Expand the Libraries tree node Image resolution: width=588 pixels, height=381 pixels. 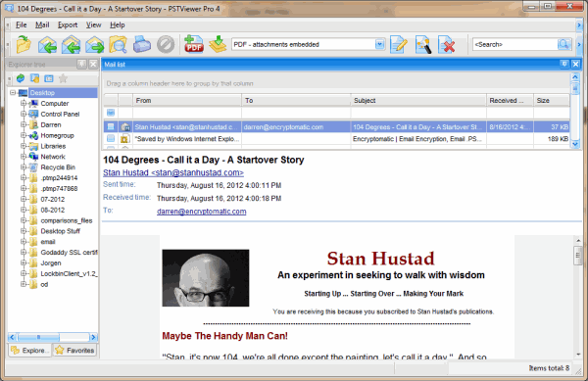point(24,146)
